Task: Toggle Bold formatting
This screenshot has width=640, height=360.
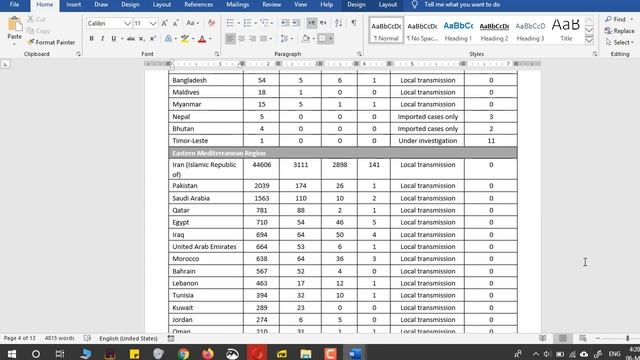Action: [91, 39]
